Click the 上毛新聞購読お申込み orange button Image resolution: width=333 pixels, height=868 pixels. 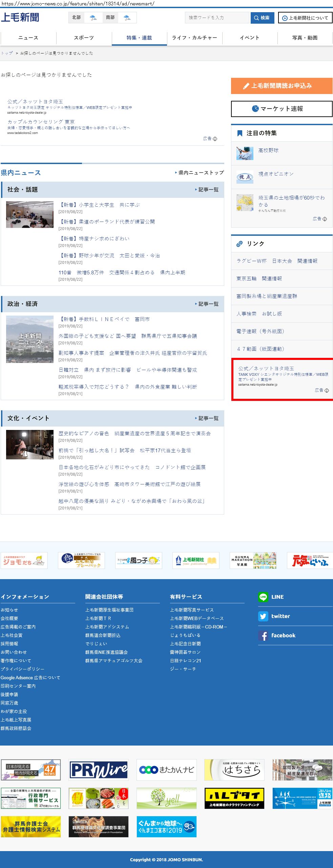pyautogui.click(x=282, y=86)
